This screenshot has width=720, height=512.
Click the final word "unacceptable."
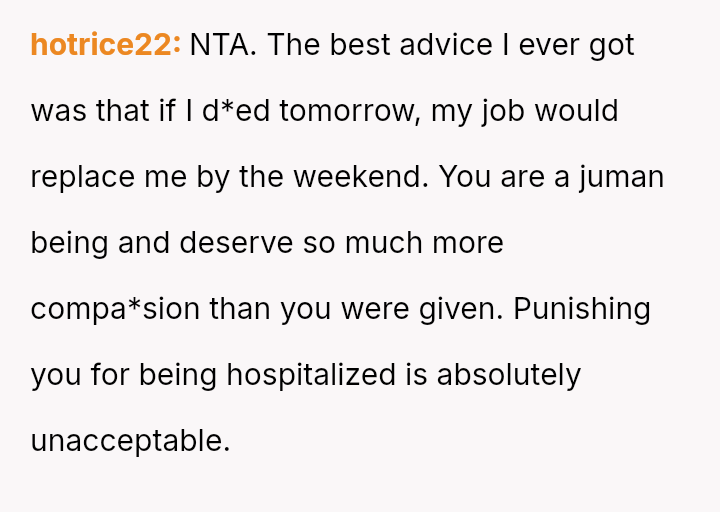[x=130, y=441]
